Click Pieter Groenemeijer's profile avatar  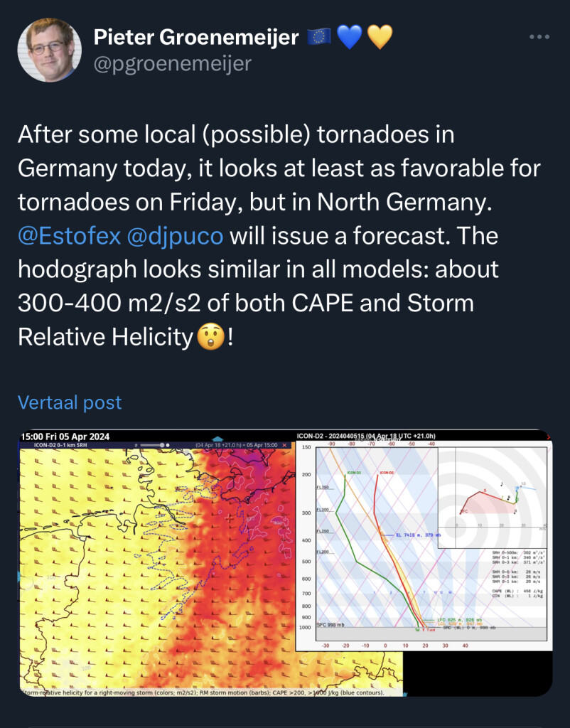50,50
